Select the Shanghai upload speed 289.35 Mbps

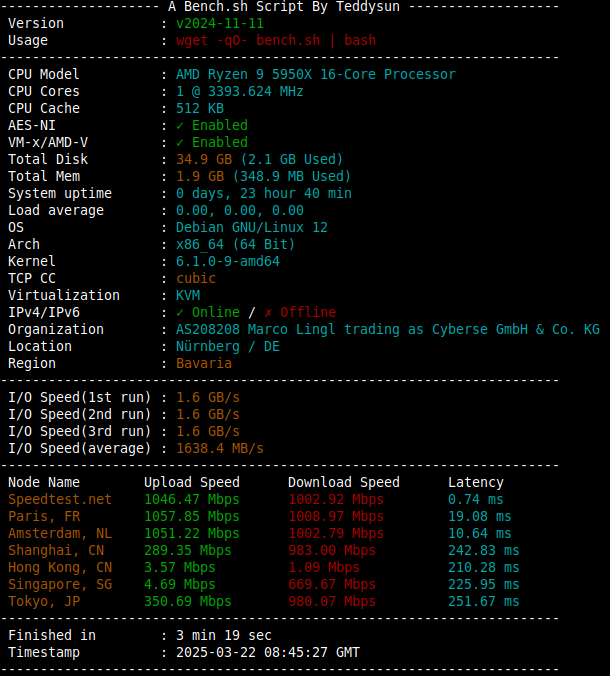click(x=188, y=551)
